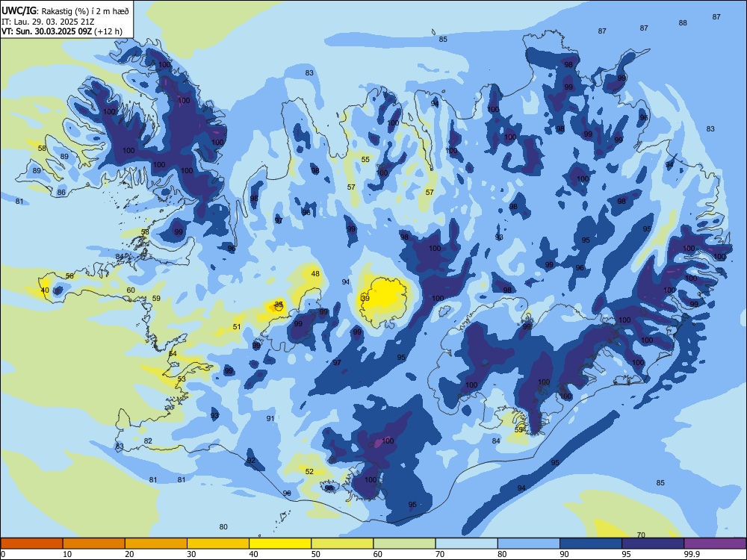
Task: Click the dark navy 95–99.9 legend swatch
Action: point(653,544)
